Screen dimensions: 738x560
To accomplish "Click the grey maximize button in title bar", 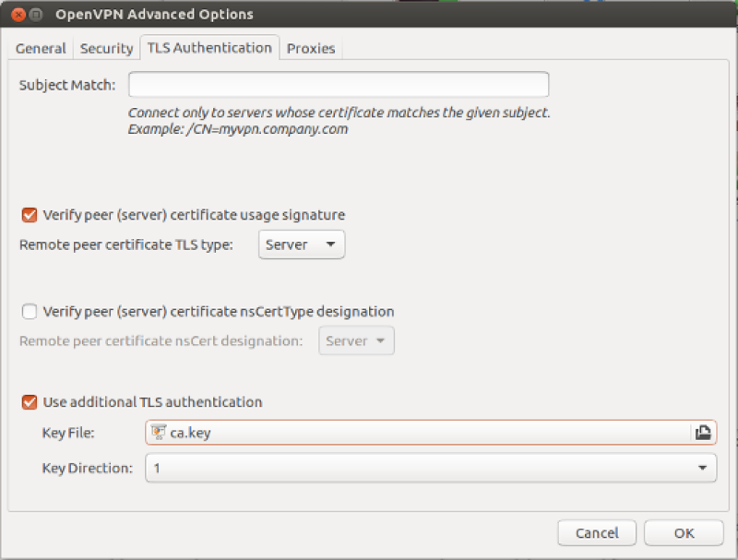I will [x=34, y=15].
